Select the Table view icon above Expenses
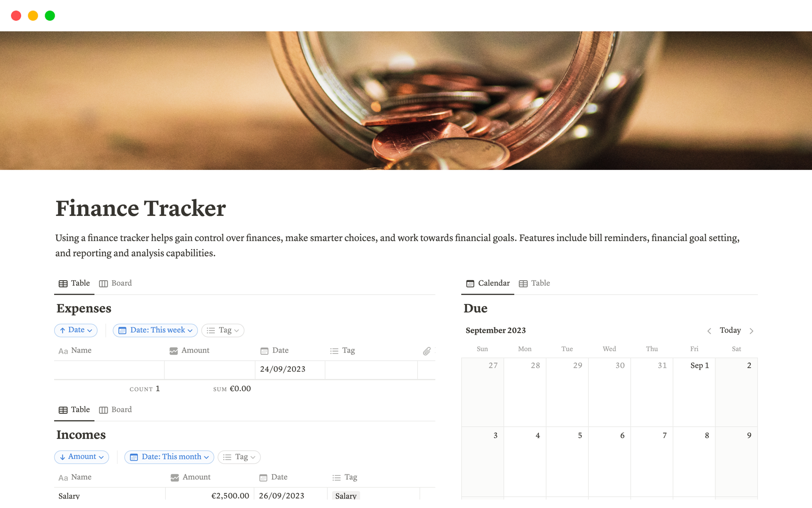The image size is (812, 508). (63, 284)
